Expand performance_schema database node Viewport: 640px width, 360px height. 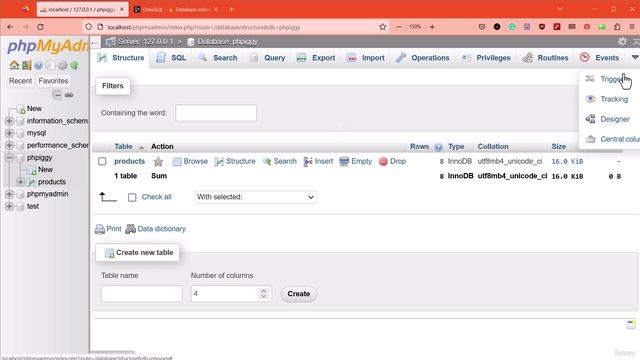[x=9, y=145]
